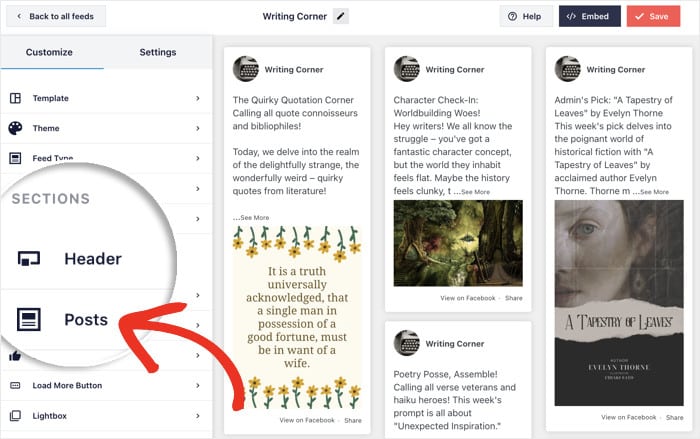Click See More on Quirky Quotation post
This screenshot has height=439, width=700.
click(251, 217)
